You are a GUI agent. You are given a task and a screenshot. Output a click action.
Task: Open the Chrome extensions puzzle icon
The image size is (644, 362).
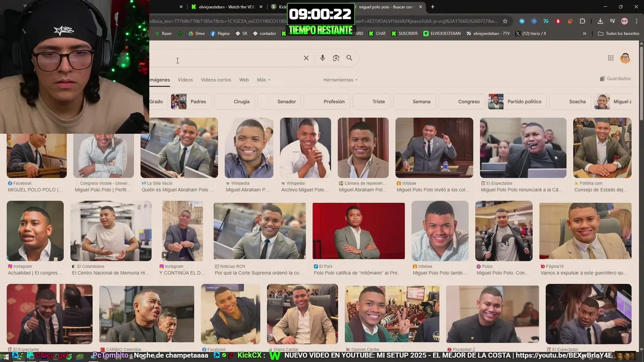tap(583, 21)
